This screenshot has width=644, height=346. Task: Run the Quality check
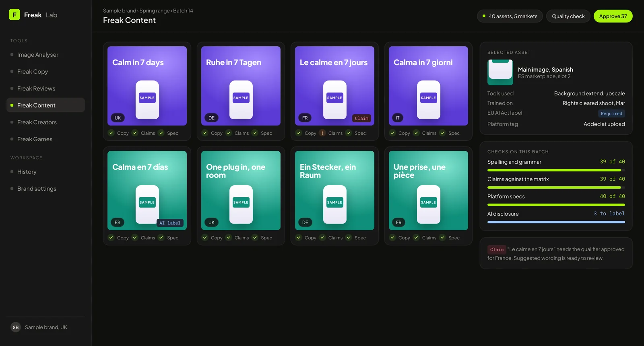coord(568,16)
